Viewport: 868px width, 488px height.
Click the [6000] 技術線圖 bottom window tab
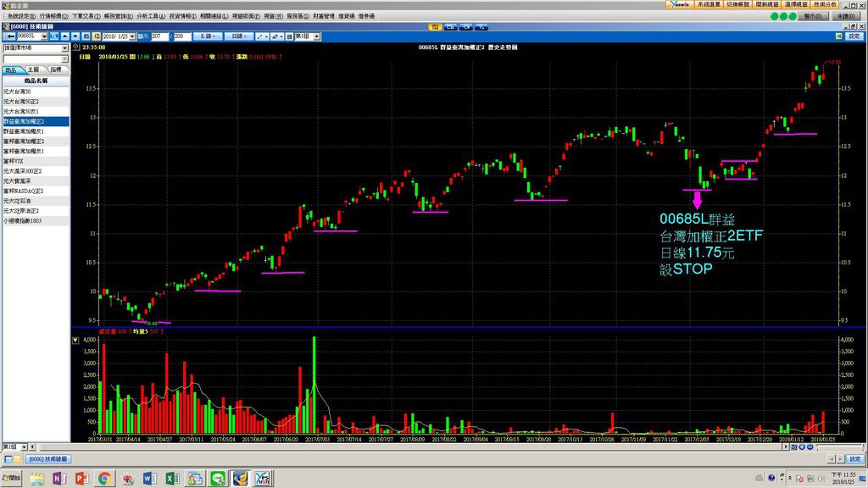(48, 459)
